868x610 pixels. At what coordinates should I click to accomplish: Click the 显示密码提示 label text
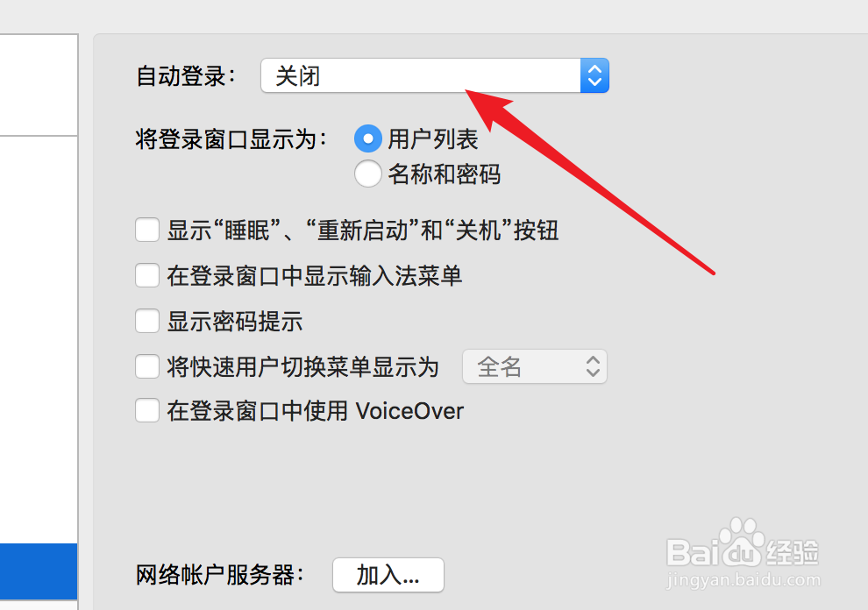235,321
